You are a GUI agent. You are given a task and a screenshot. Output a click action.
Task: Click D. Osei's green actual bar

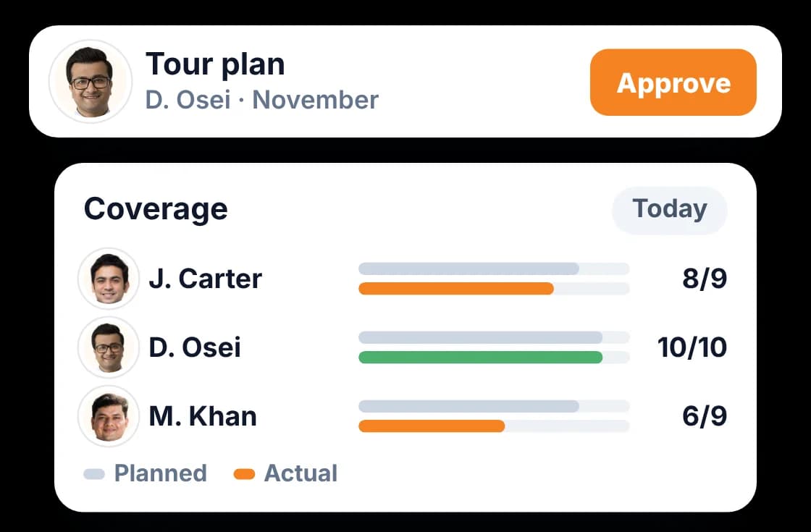(x=481, y=358)
